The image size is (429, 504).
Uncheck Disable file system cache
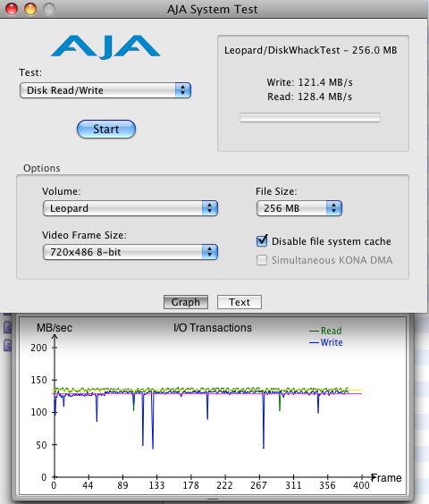point(262,240)
